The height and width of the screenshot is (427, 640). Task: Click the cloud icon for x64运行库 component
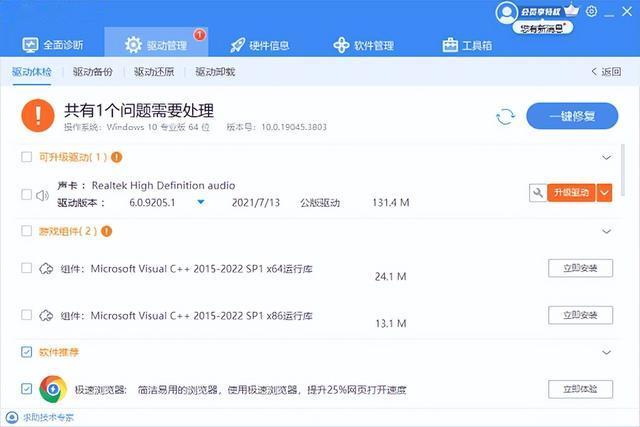[46, 269]
